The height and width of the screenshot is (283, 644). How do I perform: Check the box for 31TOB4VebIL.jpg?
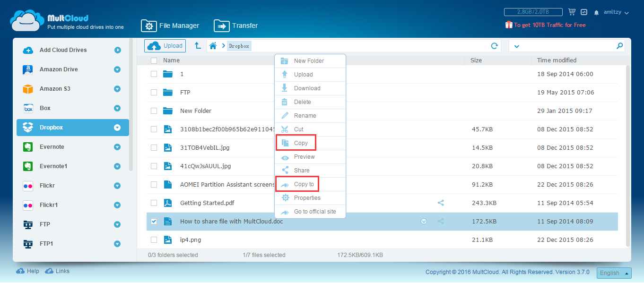[154, 148]
